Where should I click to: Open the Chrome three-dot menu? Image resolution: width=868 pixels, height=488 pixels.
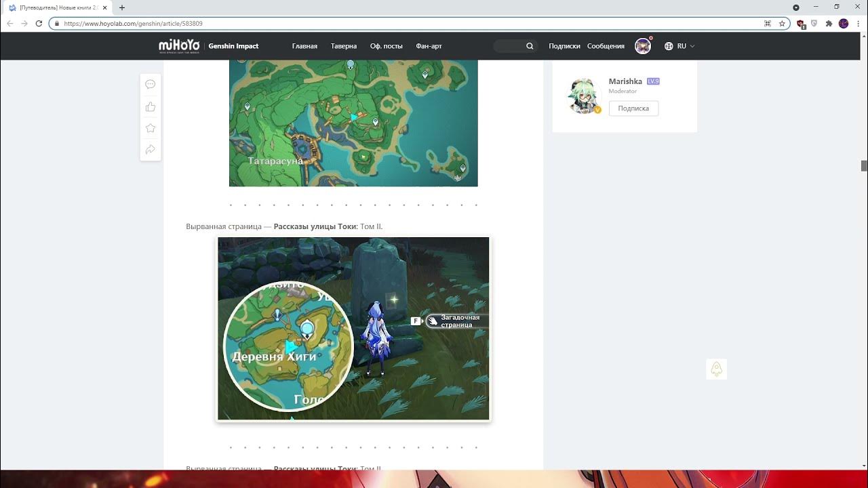click(x=859, y=23)
